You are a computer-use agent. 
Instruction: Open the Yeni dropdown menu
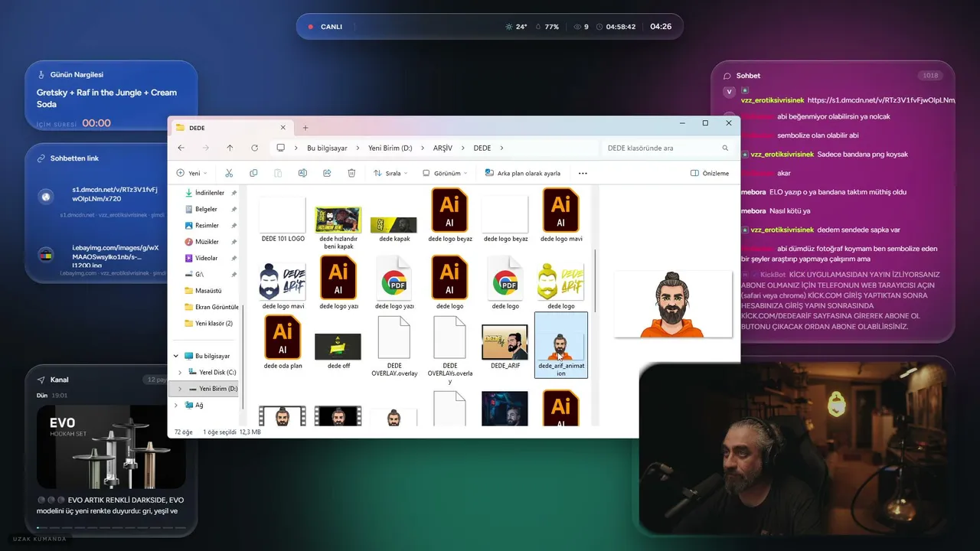pos(191,173)
